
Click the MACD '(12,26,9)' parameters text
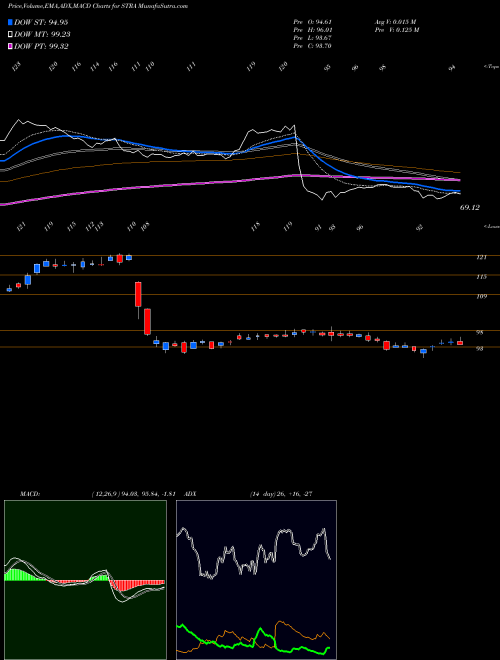tap(106, 494)
